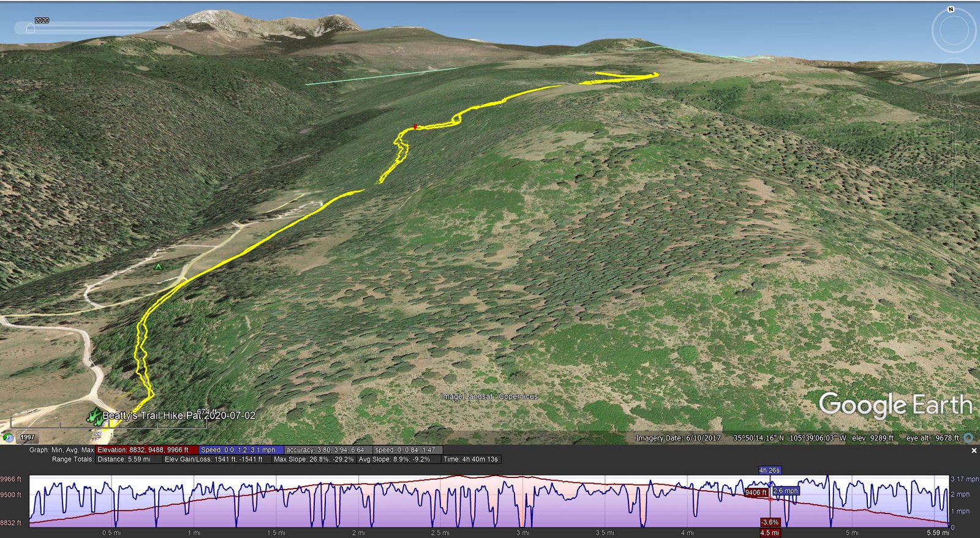Click the -3.6% slope label on the graph
The image size is (980, 538).
coord(770,522)
